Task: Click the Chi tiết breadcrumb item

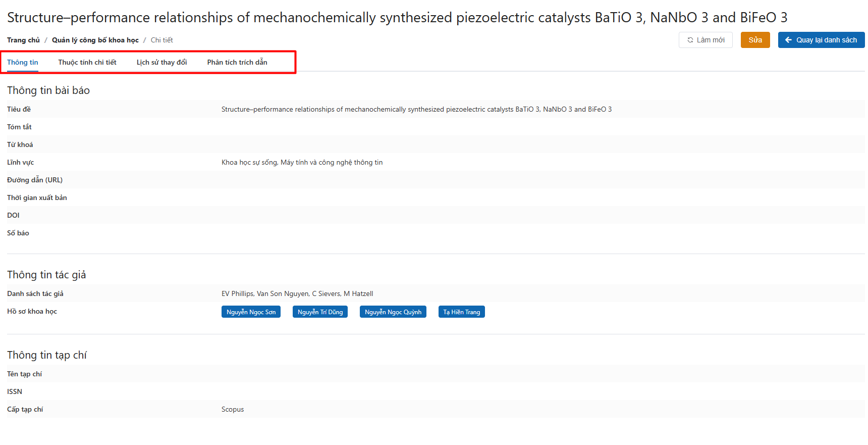Action: [161, 40]
